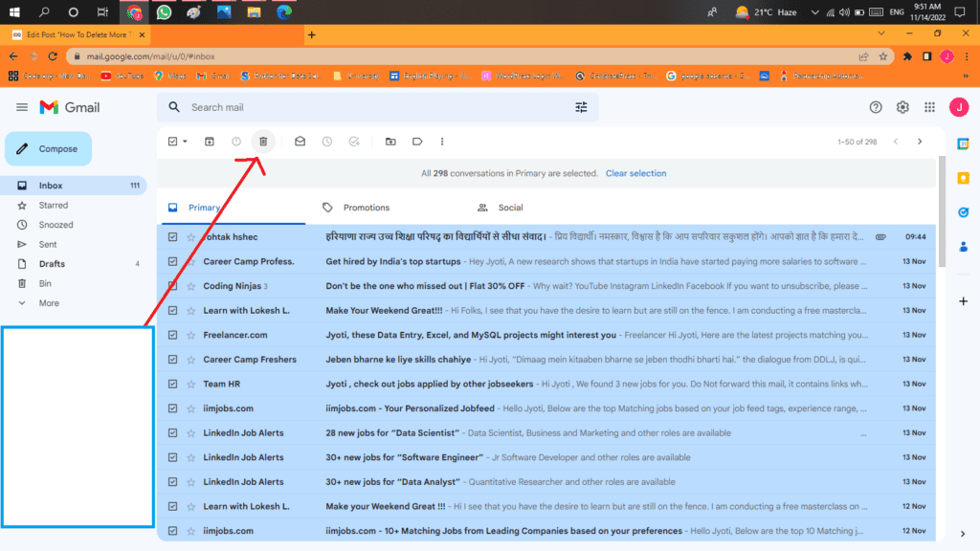Screen dimensions: 980x551
Task: Click the archive icon in toolbar
Action: (210, 142)
